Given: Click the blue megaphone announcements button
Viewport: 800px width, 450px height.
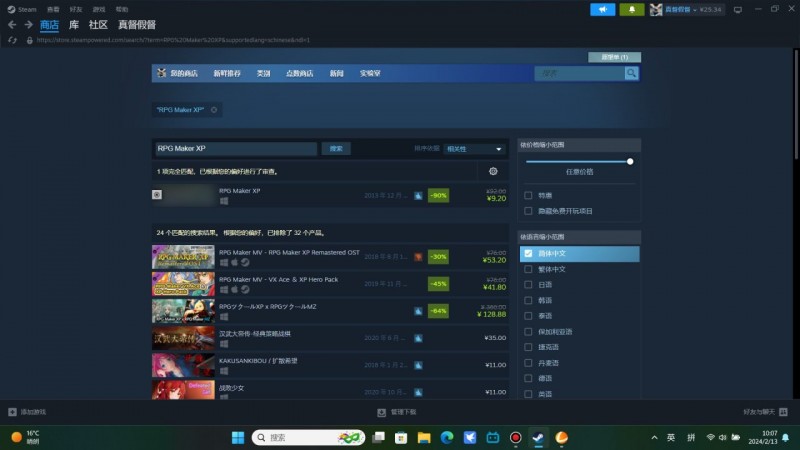Looking at the screenshot, I should 603,9.
